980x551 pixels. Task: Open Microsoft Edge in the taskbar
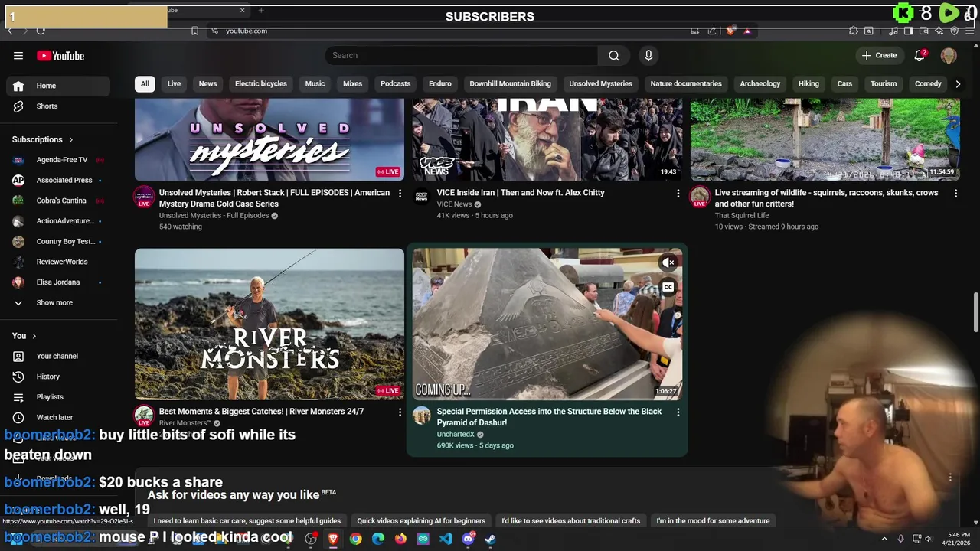pos(378,539)
